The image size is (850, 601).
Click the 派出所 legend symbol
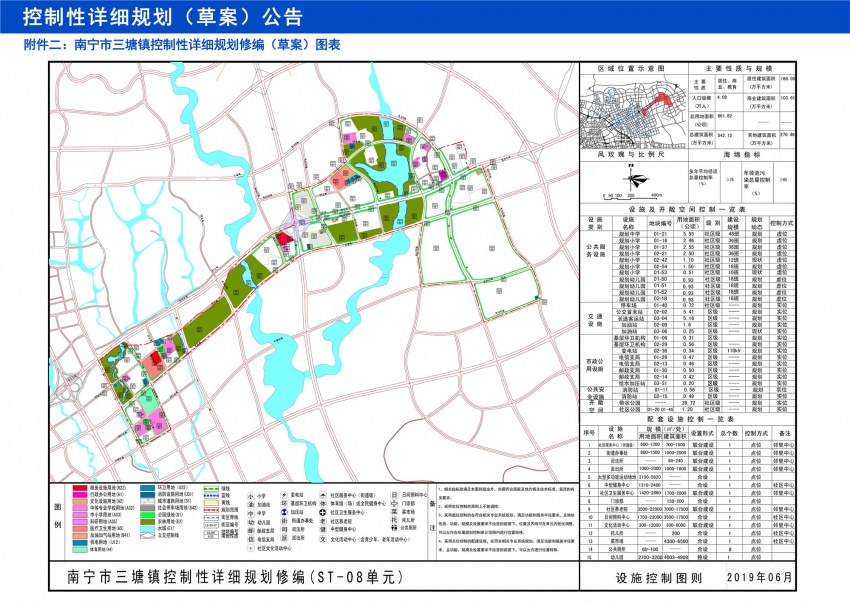tap(284, 538)
